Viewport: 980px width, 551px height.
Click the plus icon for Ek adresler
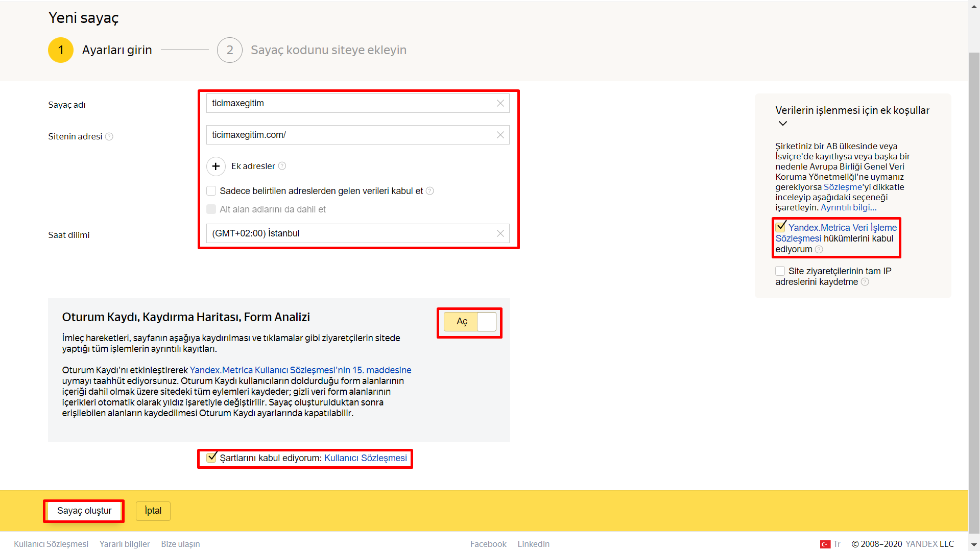(216, 166)
